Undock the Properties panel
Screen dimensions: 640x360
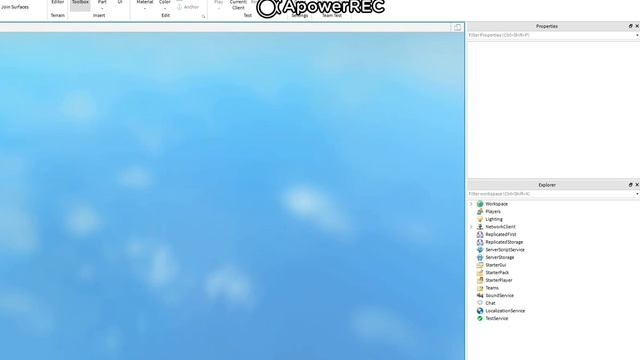630,26
